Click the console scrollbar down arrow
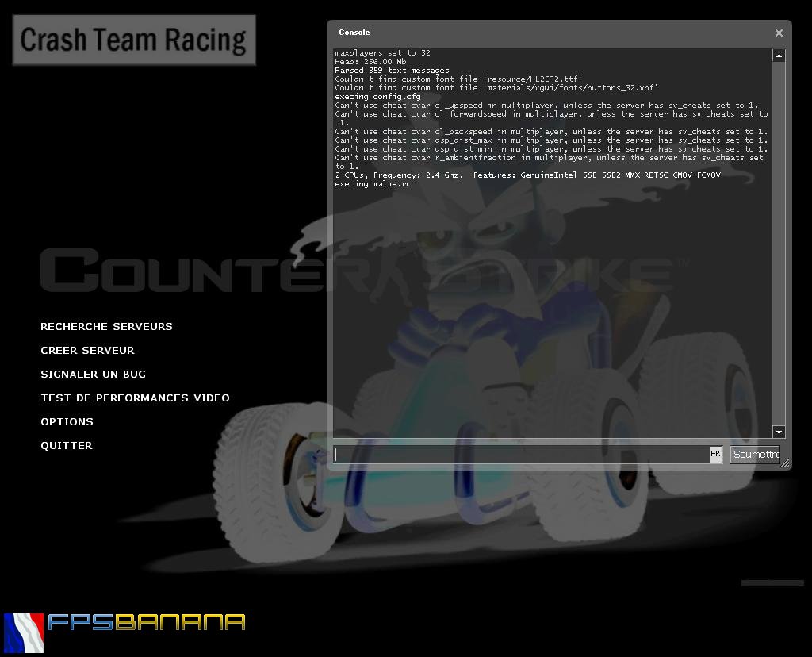The image size is (812, 657). [779, 432]
